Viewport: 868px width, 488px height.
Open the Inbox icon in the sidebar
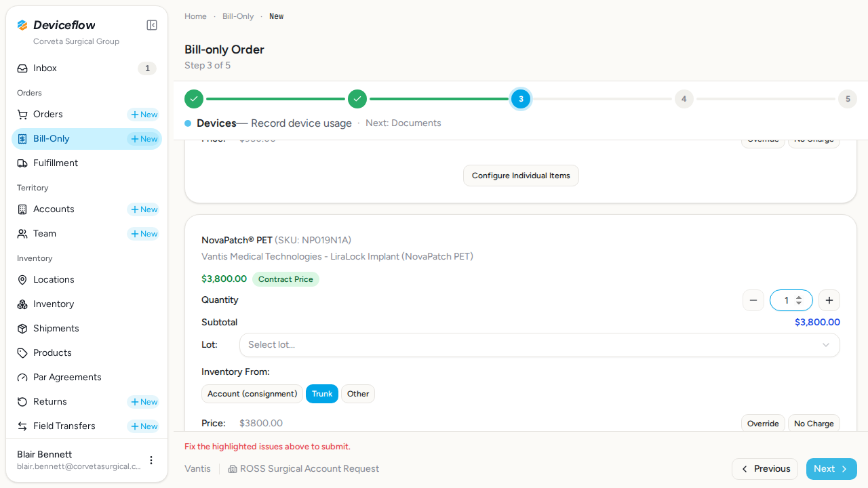[22, 68]
